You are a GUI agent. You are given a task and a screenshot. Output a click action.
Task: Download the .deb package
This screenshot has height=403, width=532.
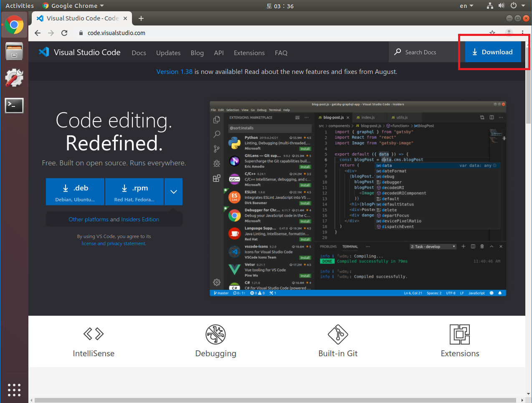(75, 192)
